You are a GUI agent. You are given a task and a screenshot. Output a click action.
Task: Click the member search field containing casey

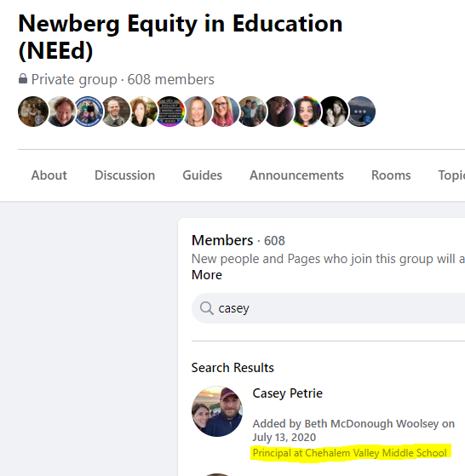click(x=328, y=308)
